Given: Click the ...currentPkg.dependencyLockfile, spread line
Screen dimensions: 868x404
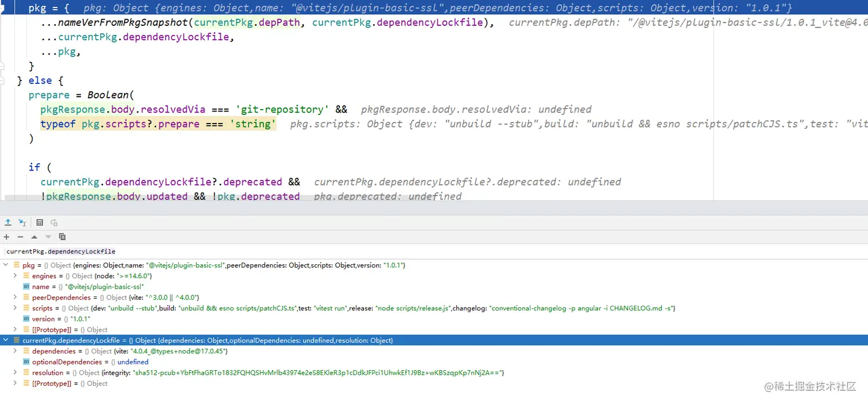Looking at the screenshot, I should point(138,37).
